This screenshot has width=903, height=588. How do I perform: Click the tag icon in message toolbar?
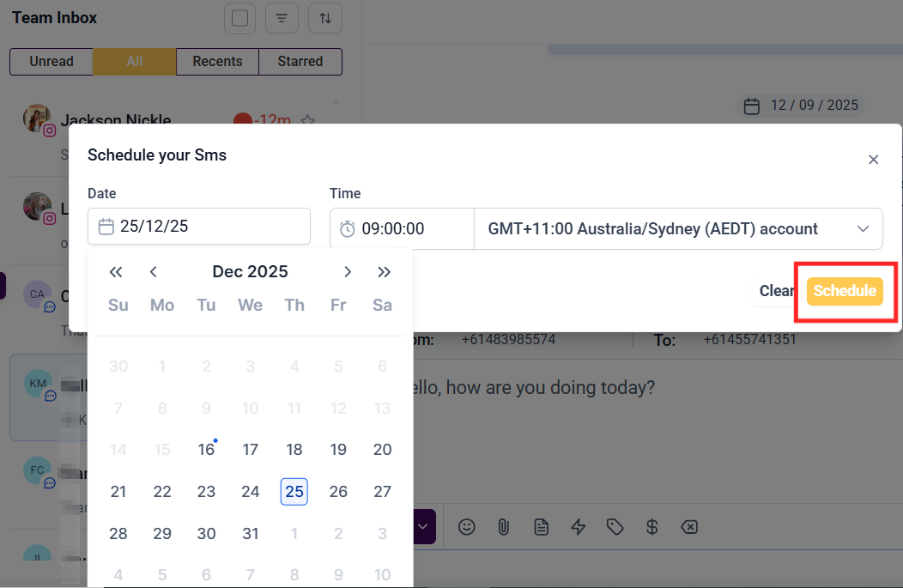point(615,526)
